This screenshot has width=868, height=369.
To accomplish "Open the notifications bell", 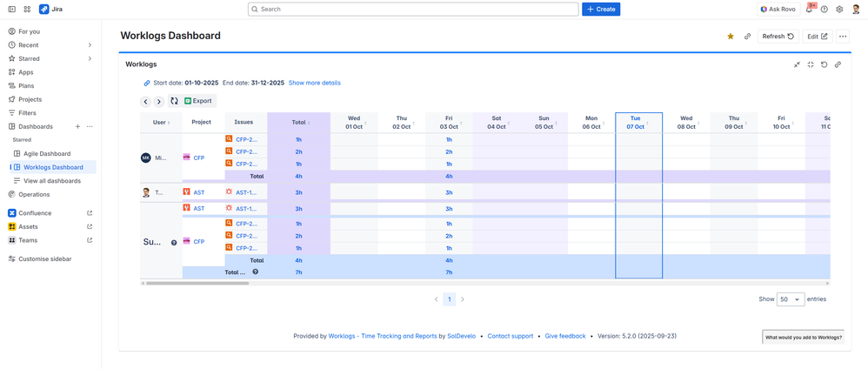I will click(x=810, y=10).
